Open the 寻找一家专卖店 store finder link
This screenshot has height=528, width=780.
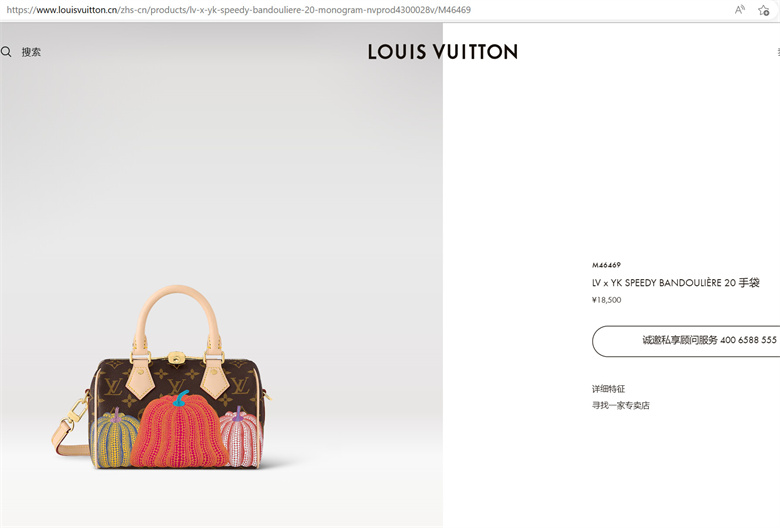point(620,405)
